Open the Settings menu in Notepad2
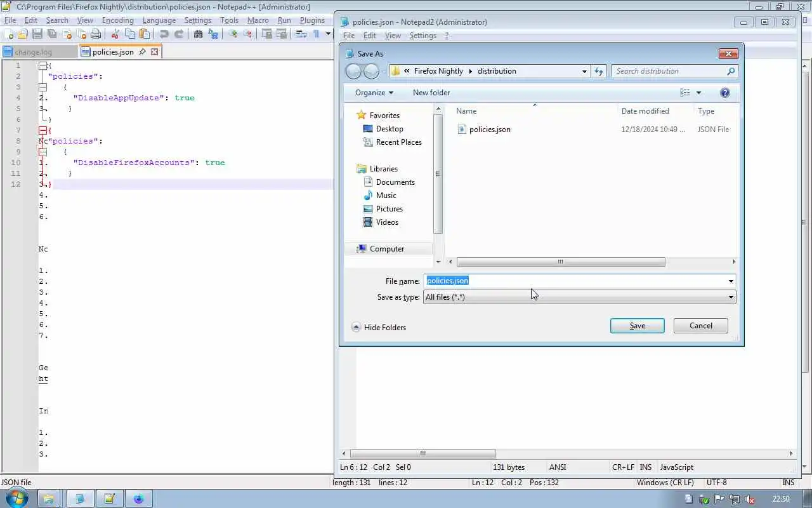Viewport: 812px width, 508px height. (x=422, y=36)
